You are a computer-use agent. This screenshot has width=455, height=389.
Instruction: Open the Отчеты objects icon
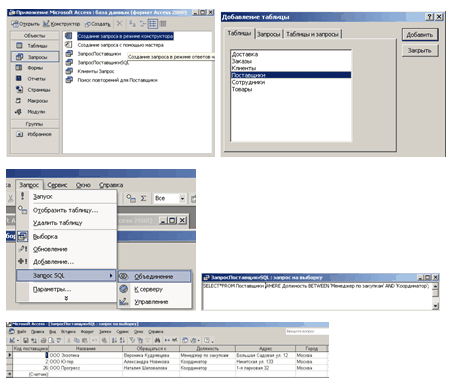tap(19, 79)
